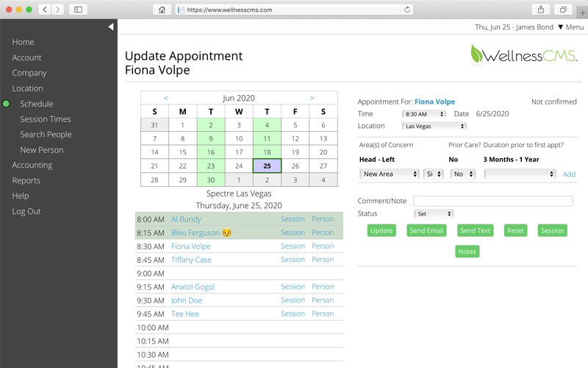The height and width of the screenshot is (368, 588).
Task: Open Fiona Volpe in the schedule list
Action: tap(191, 247)
